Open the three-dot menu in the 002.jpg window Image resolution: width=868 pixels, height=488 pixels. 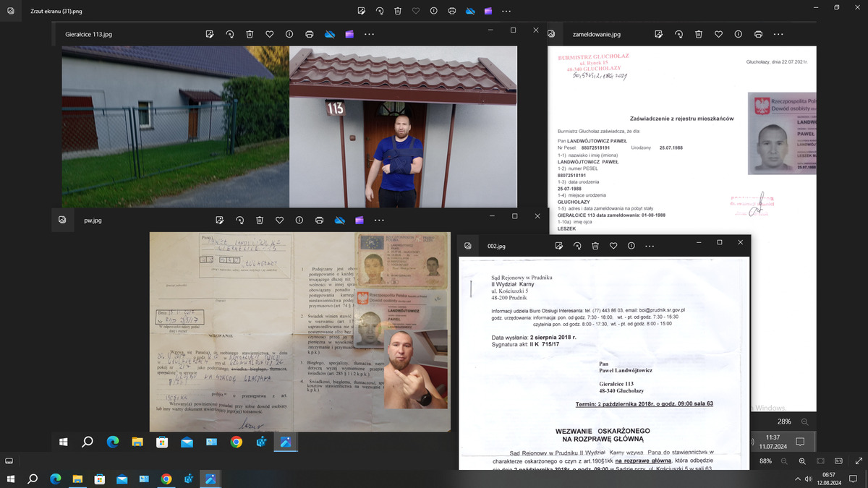[x=651, y=246]
